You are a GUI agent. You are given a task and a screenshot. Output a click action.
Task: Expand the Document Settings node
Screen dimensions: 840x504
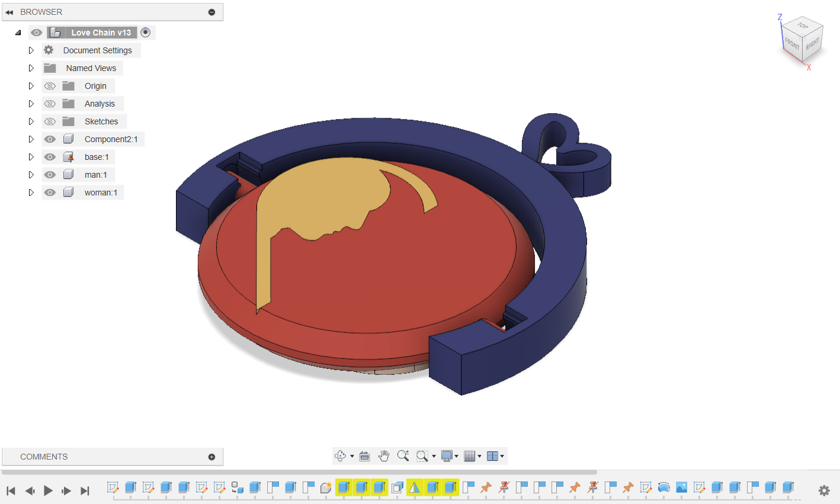pyautogui.click(x=31, y=50)
